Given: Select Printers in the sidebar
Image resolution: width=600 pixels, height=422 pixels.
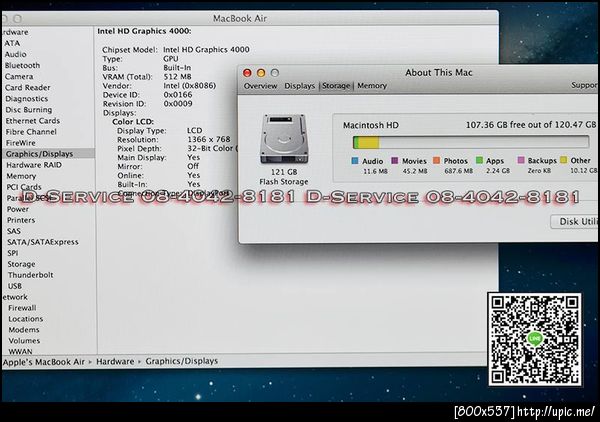Looking at the screenshot, I should (x=21, y=220).
